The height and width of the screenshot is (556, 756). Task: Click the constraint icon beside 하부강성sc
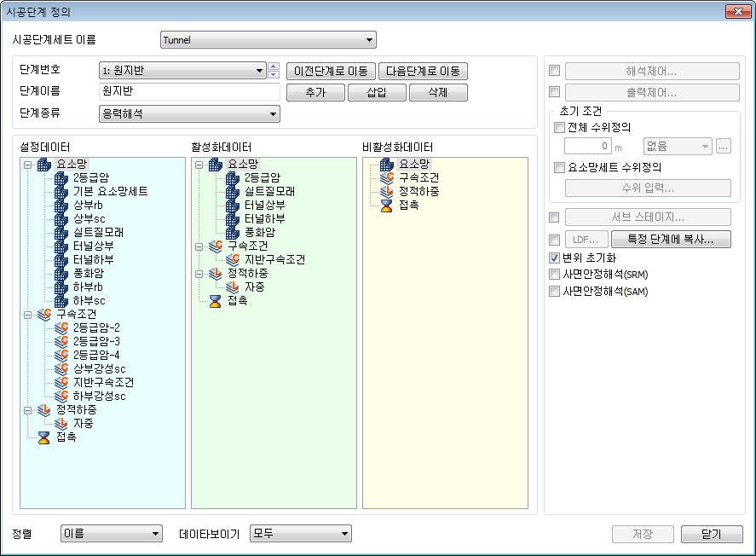click(61, 396)
